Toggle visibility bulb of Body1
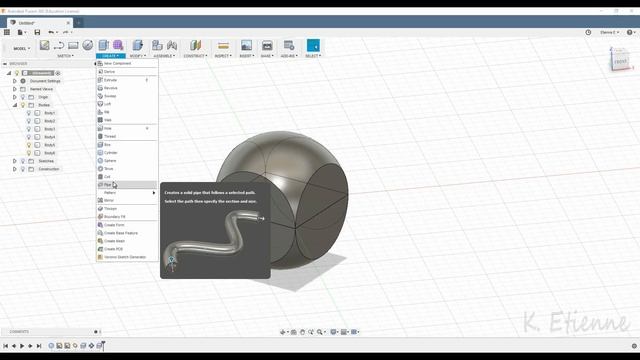The width and height of the screenshot is (640, 360). [x=29, y=113]
